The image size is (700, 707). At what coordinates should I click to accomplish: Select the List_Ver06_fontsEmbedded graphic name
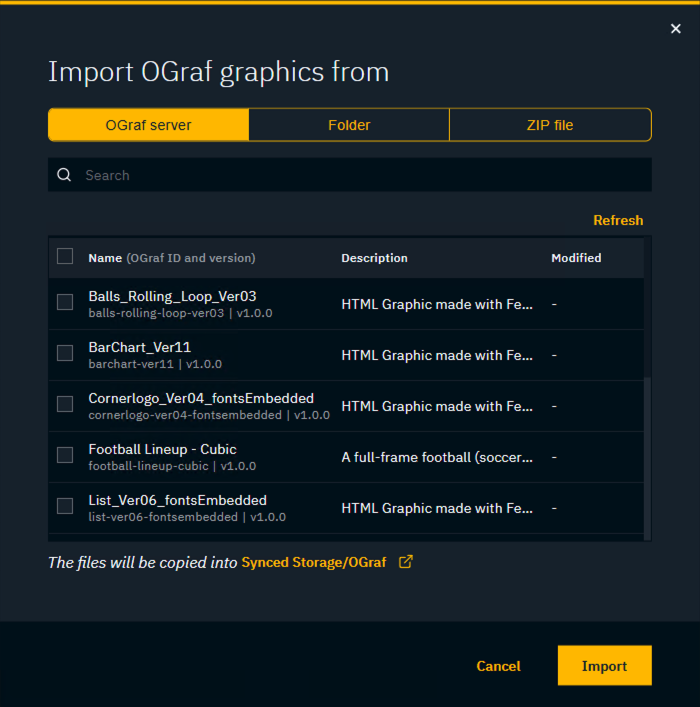(x=178, y=500)
